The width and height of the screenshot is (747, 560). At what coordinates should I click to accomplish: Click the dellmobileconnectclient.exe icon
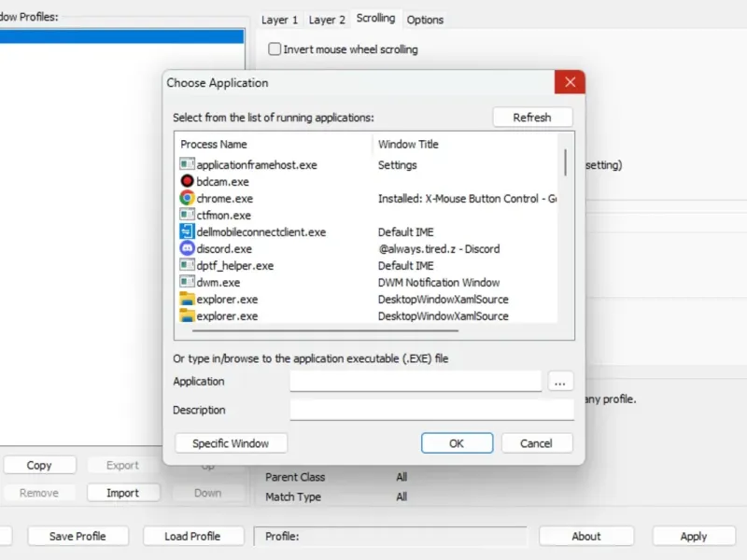click(187, 231)
